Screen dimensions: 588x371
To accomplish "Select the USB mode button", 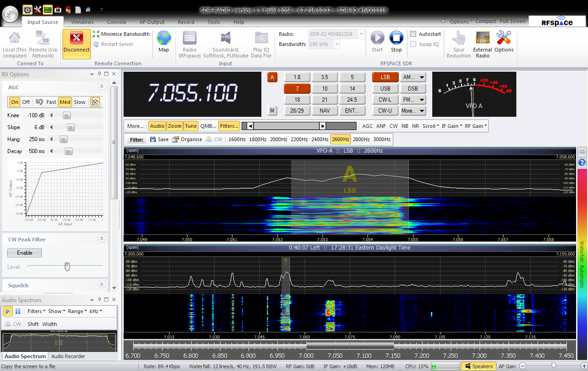I will click(385, 88).
